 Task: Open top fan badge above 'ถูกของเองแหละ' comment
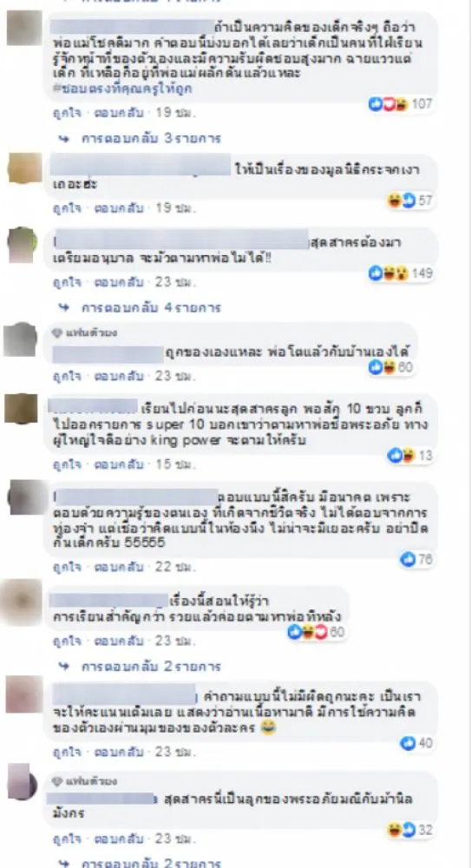(x=84, y=332)
